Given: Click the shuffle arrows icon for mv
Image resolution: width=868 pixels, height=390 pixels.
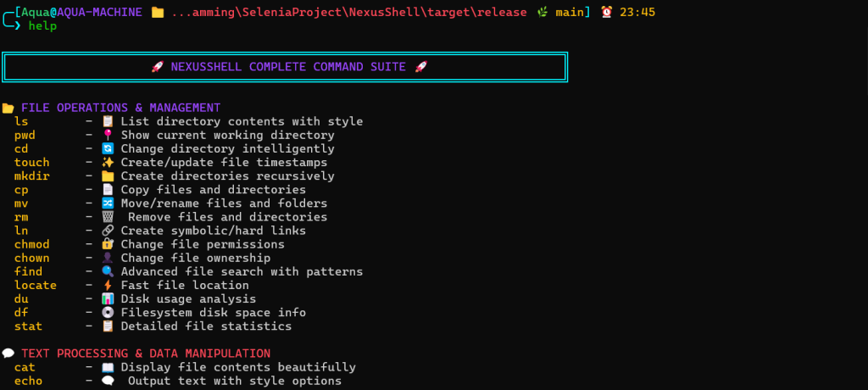Looking at the screenshot, I should click(108, 203).
